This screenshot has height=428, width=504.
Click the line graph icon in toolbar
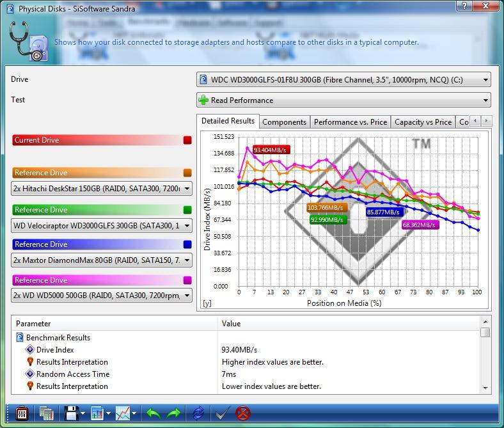tap(123, 413)
